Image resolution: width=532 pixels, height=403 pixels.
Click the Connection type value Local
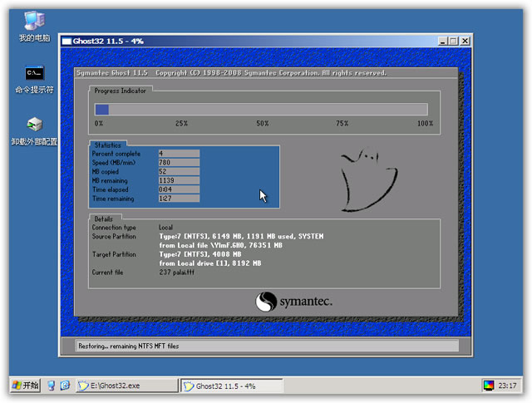click(x=165, y=228)
